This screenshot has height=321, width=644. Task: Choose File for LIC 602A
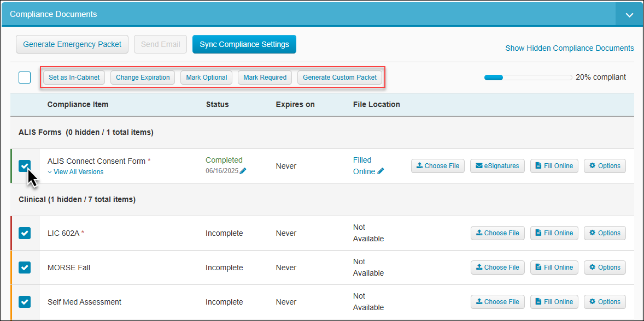click(497, 233)
